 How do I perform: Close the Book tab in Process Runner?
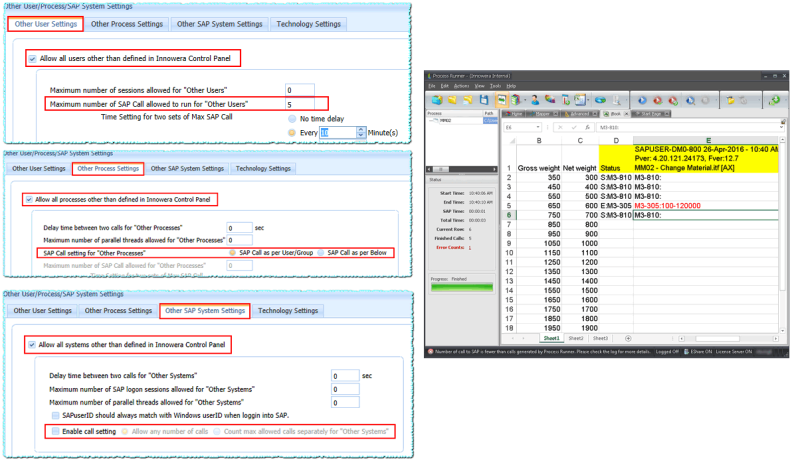[626, 114]
